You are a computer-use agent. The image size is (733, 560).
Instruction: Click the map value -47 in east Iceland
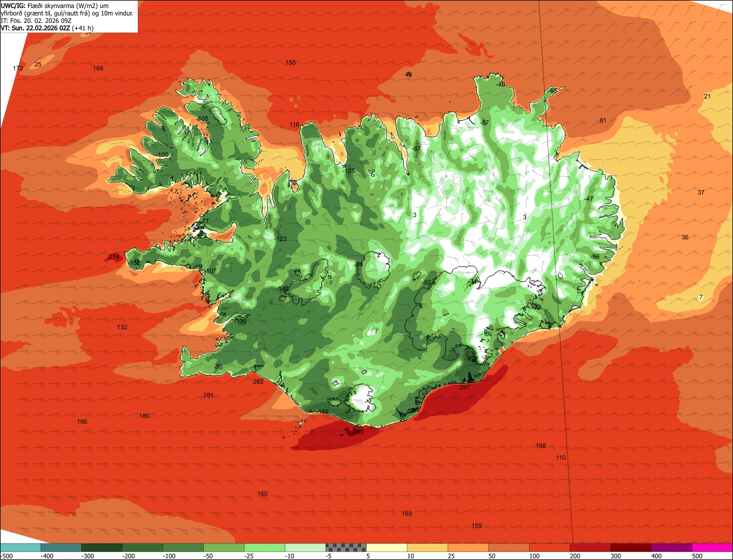589,199
